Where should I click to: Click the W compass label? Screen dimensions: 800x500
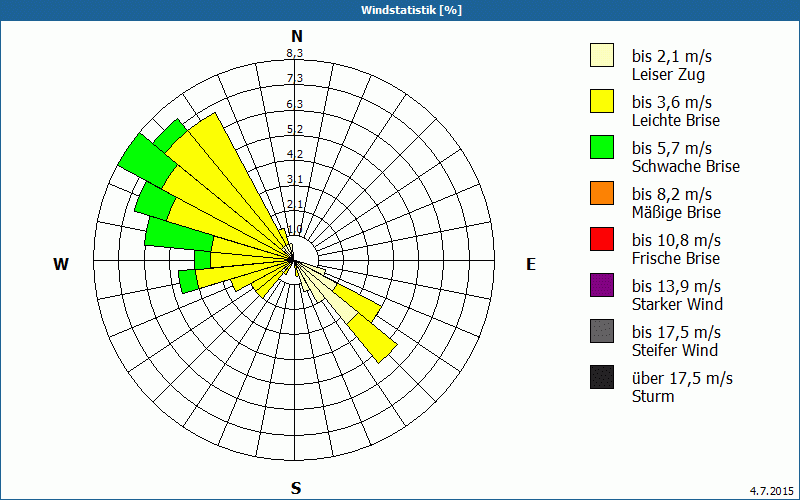61,264
